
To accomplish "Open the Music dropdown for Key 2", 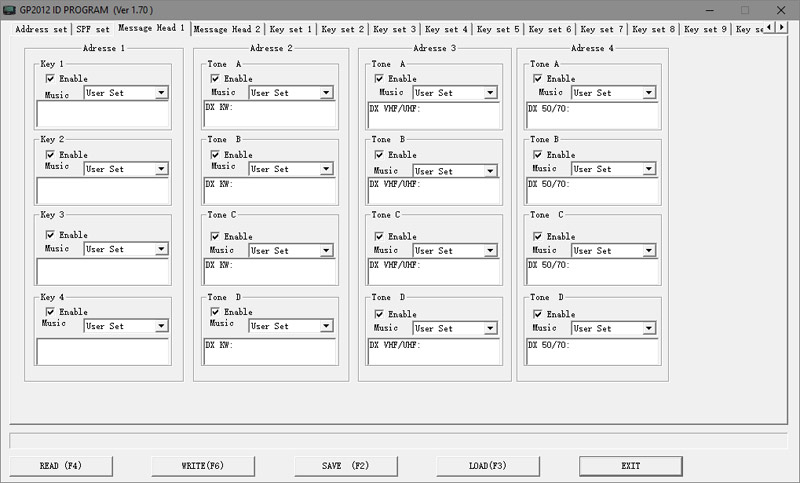I will [161, 169].
